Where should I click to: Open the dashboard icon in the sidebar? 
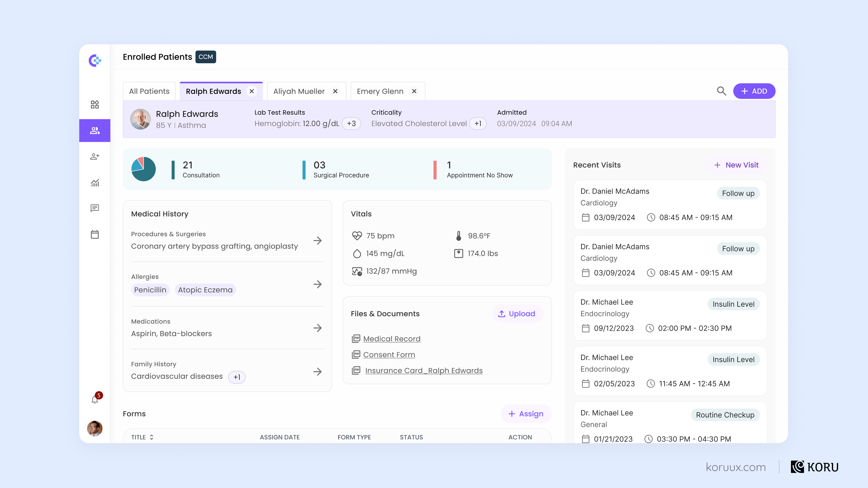pyautogui.click(x=95, y=104)
